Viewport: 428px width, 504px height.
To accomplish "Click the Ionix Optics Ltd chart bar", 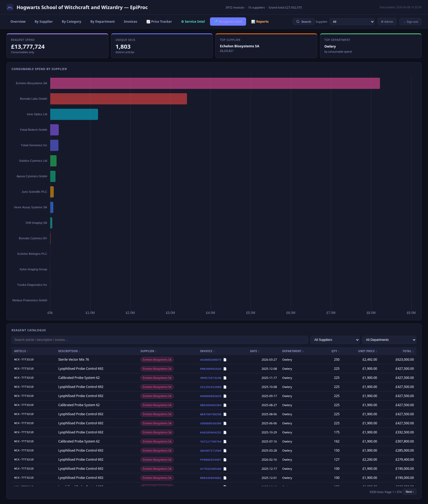I will pyautogui.click(x=74, y=114).
